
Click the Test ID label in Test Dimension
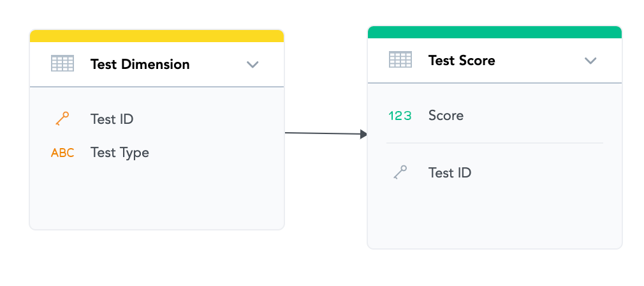coord(112,119)
